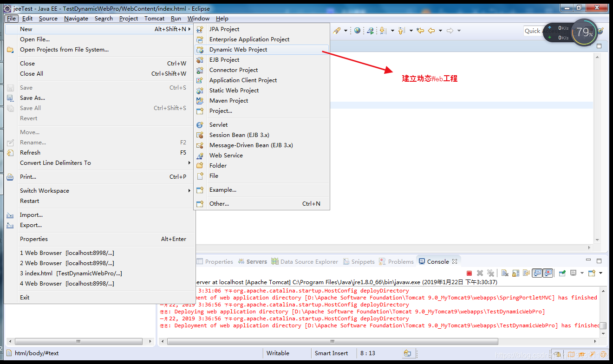This screenshot has width=613, height=364.
Task: Maximize the Console view panel
Action: coord(599,261)
